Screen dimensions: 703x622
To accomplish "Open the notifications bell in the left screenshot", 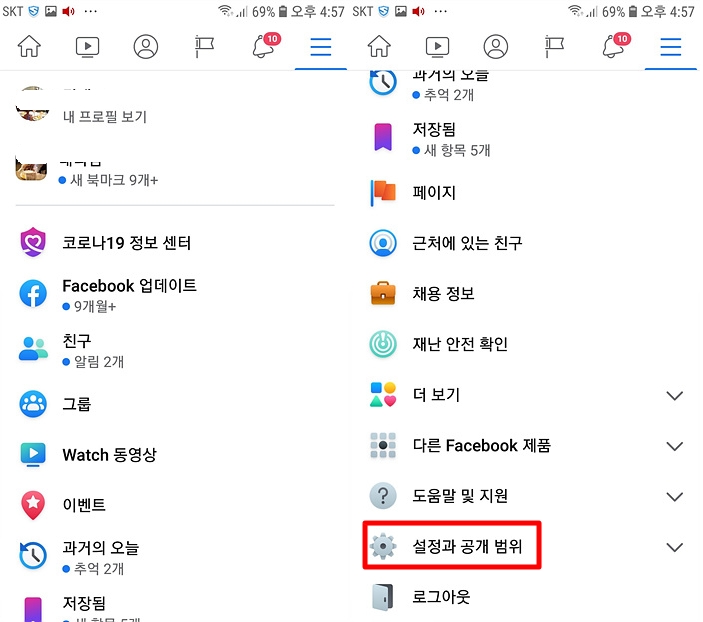I will (x=265, y=46).
